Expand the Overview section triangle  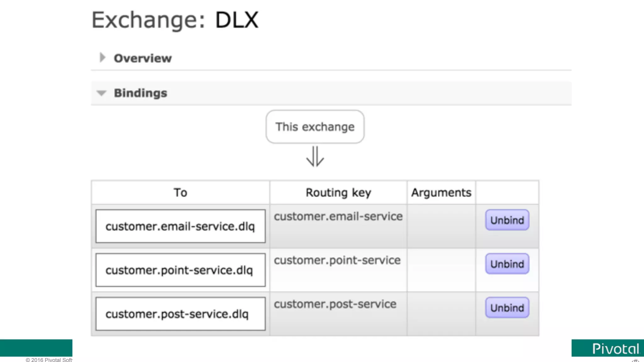pos(102,58)
